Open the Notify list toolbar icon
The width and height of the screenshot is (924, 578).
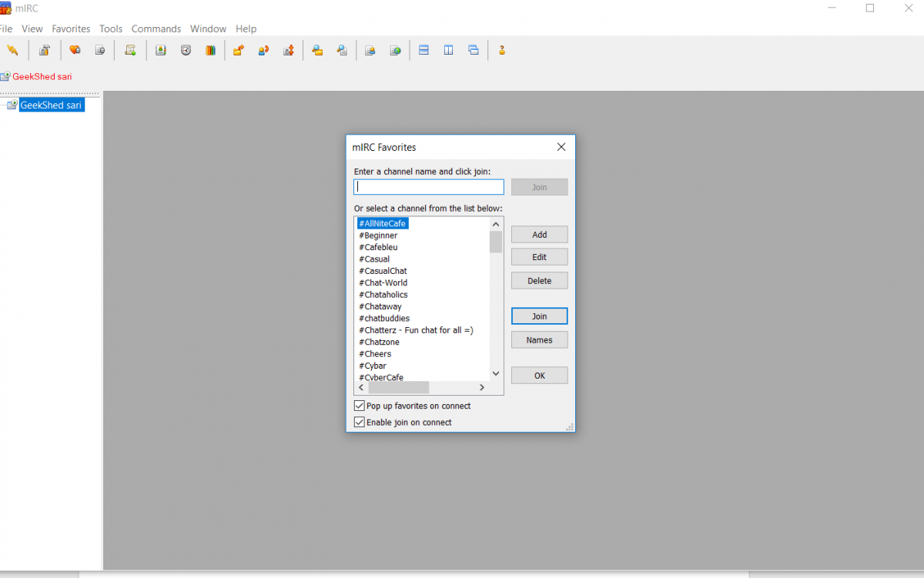(x=370, y=51)
